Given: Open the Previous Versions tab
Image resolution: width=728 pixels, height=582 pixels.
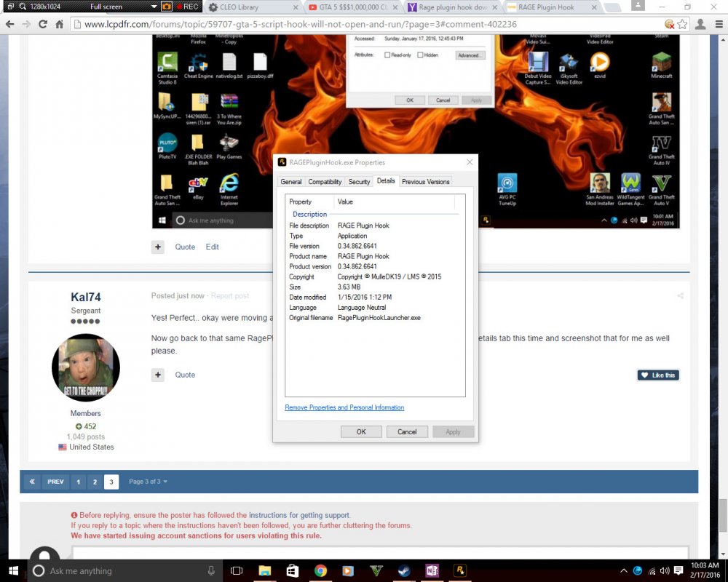Looking at the screenshot, I should (x=426, y=182).
